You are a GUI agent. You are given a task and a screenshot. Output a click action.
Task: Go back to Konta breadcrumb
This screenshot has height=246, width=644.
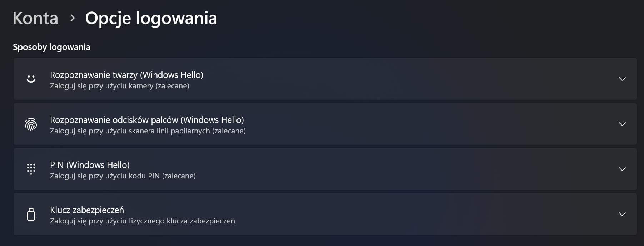pyautogui.click(x=35, y=18)
